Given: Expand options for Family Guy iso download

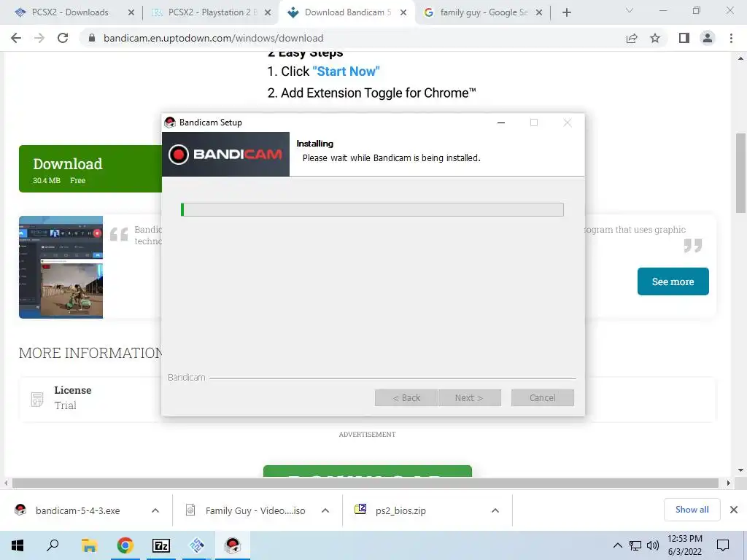Looking at the screenshot, I should pyautogui.click(x=325, y=510).
